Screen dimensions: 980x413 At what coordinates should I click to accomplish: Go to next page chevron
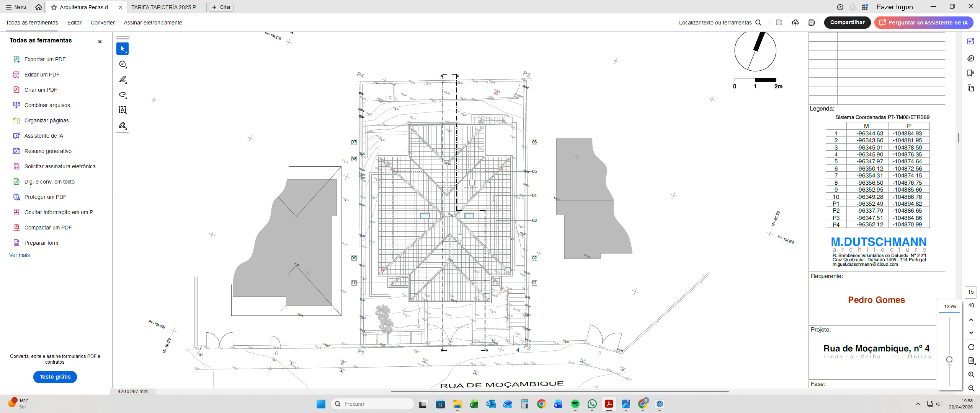pyautogui.click(x=971, y=333)
